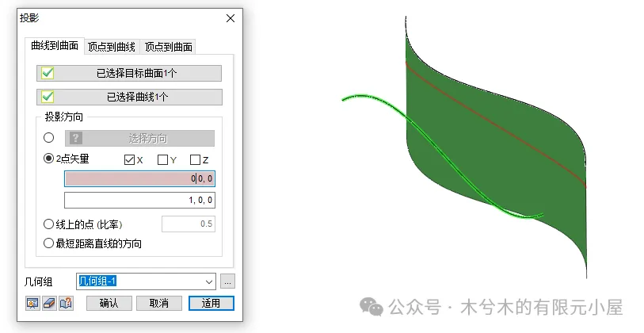The image size is (644, 333).
Task: Check the Y axis checkbox
Action: pos(162,159)
